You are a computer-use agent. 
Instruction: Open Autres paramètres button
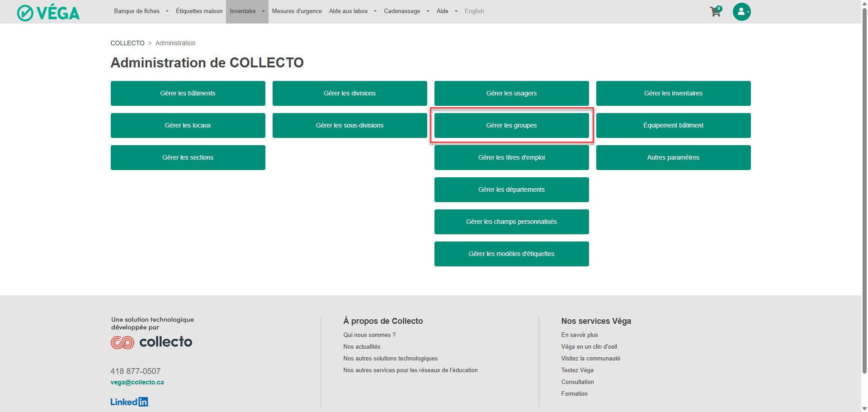pos(673,157)
